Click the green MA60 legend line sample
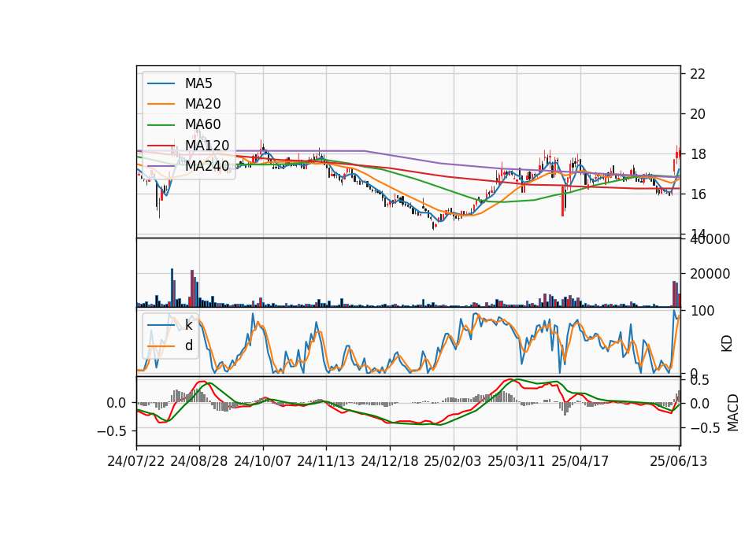This screenshot has height=543, width=756. 161,125
